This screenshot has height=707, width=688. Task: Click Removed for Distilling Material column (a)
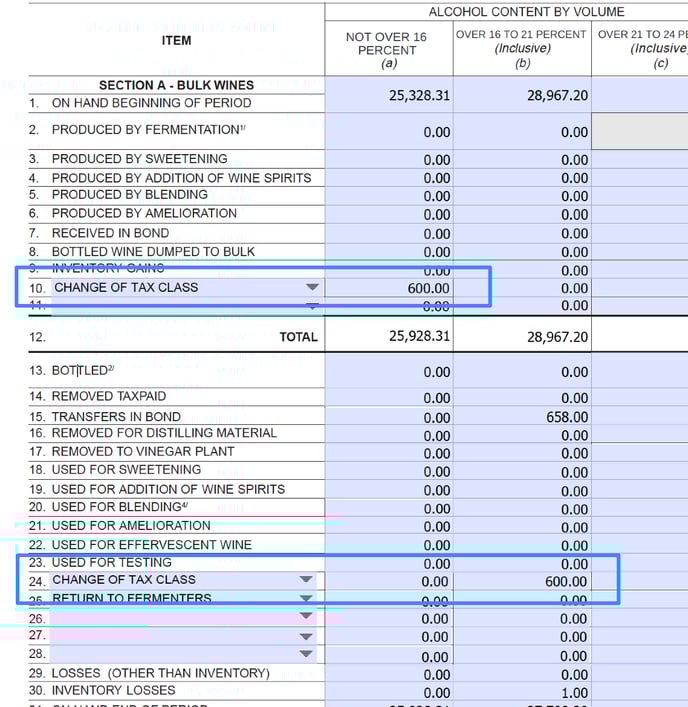[389, 435]
